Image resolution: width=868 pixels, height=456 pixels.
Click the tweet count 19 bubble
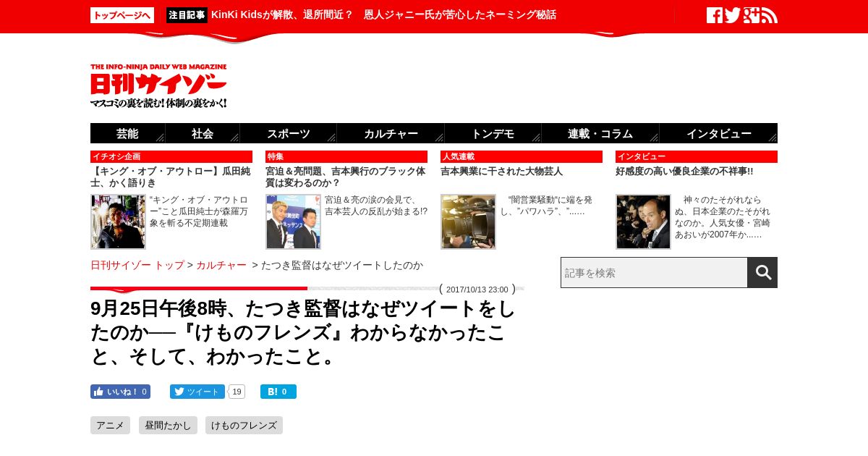click(237, 392)
